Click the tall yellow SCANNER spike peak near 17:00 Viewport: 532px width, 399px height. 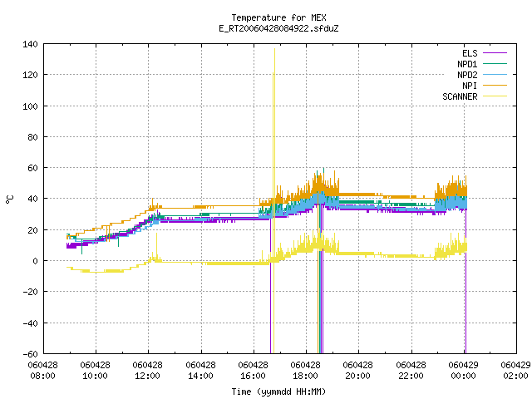pyautogui.click(x=274, y=50)
